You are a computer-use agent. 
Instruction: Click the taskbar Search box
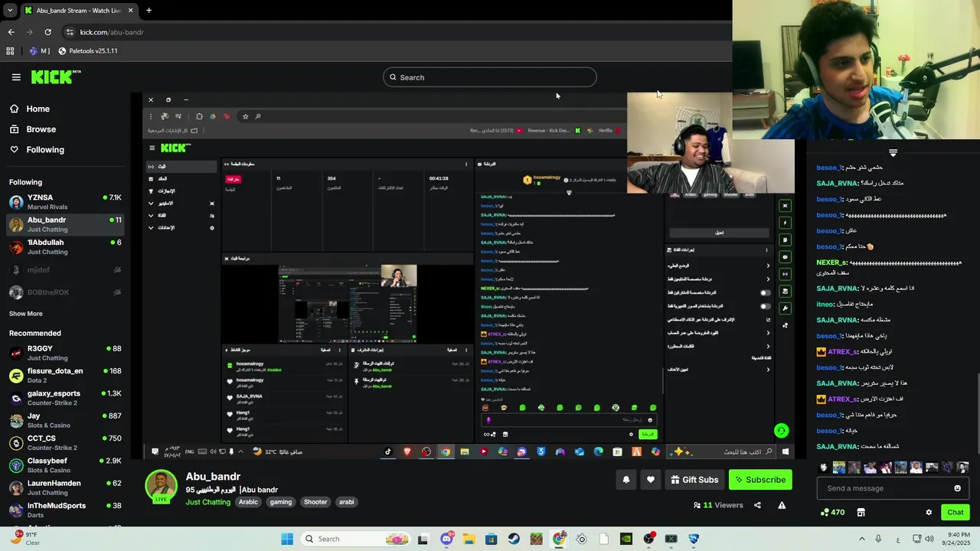pyautogui.click(x=356, y=539)
